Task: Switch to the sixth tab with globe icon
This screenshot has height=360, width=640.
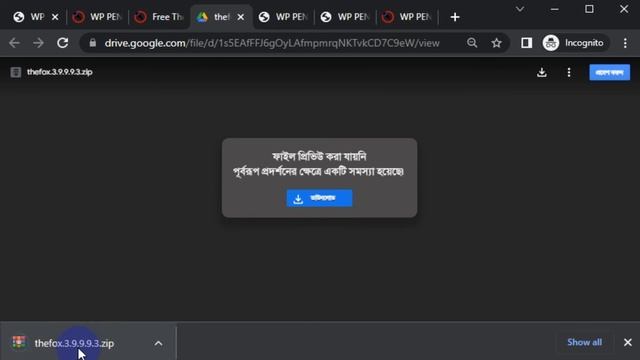Action: [x=345, y=17]
